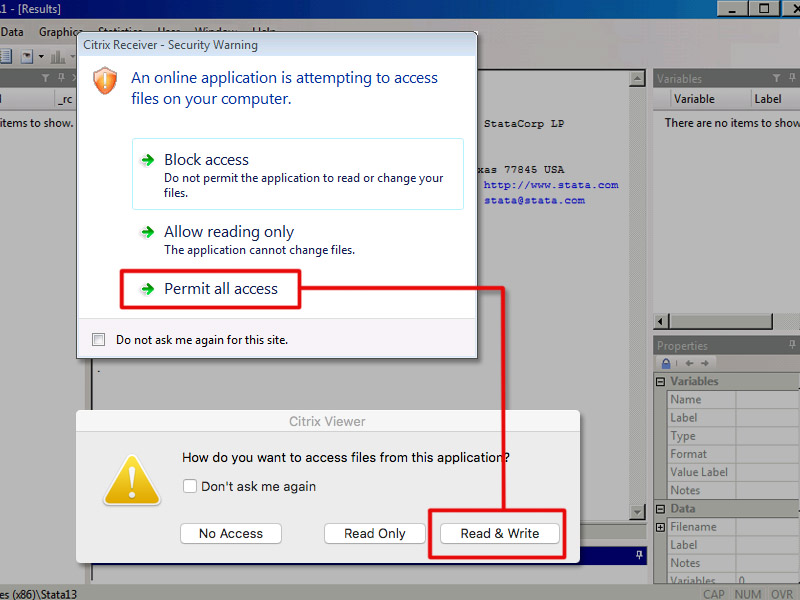Image resolution: width=800 pixels, height=600 pixels.
Task: Click the Variables panel horizontal scrollbar thumb
Action: [720, 321]
